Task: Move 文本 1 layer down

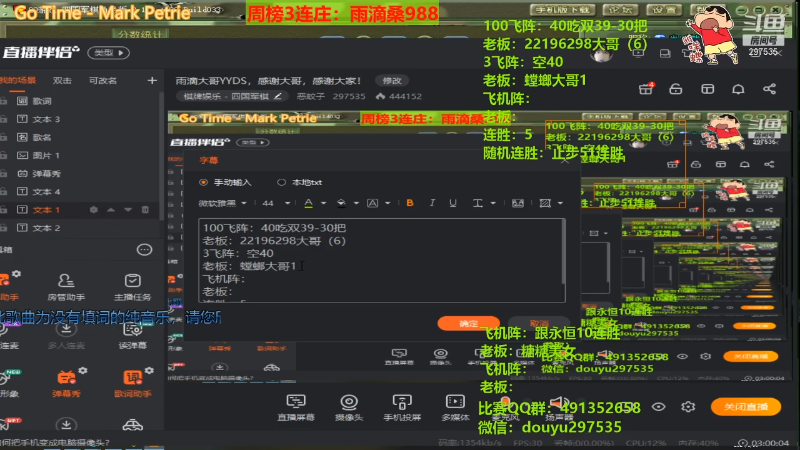Action: tap(128, 210)
